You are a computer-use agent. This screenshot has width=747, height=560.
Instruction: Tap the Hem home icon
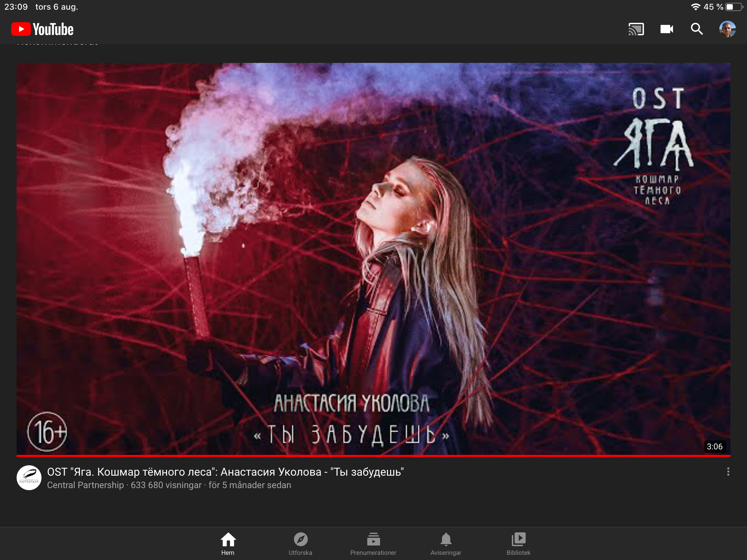tap(228, 540)
